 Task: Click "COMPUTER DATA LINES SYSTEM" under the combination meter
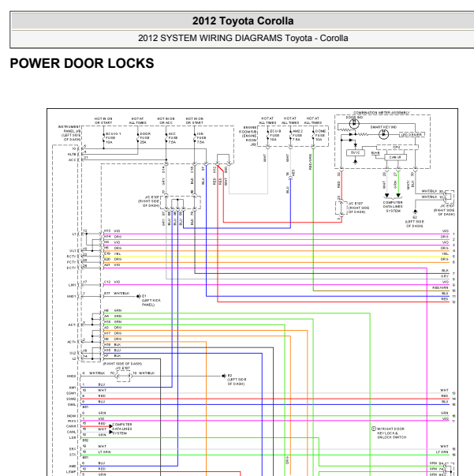[393, 207]
